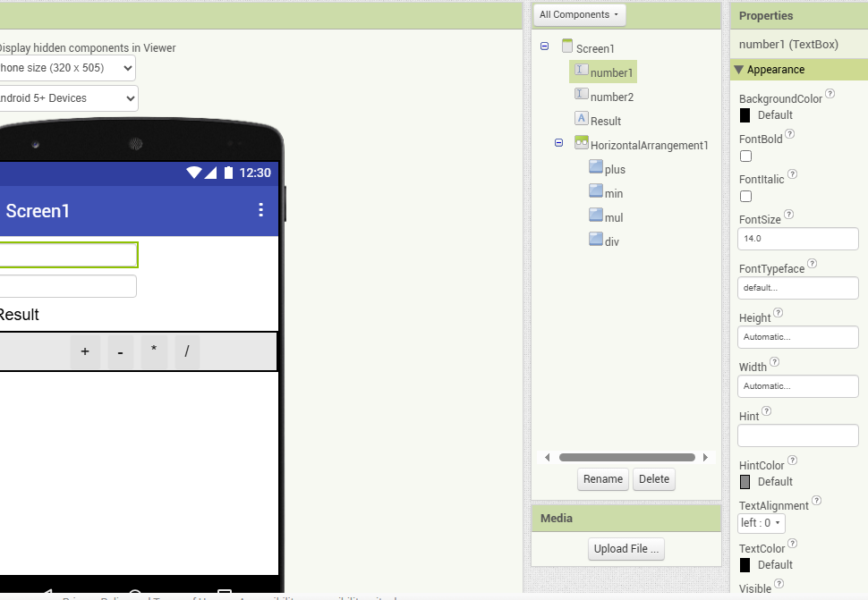Click the Rename button
Screen dimensions: 868x600
[603, 479]
